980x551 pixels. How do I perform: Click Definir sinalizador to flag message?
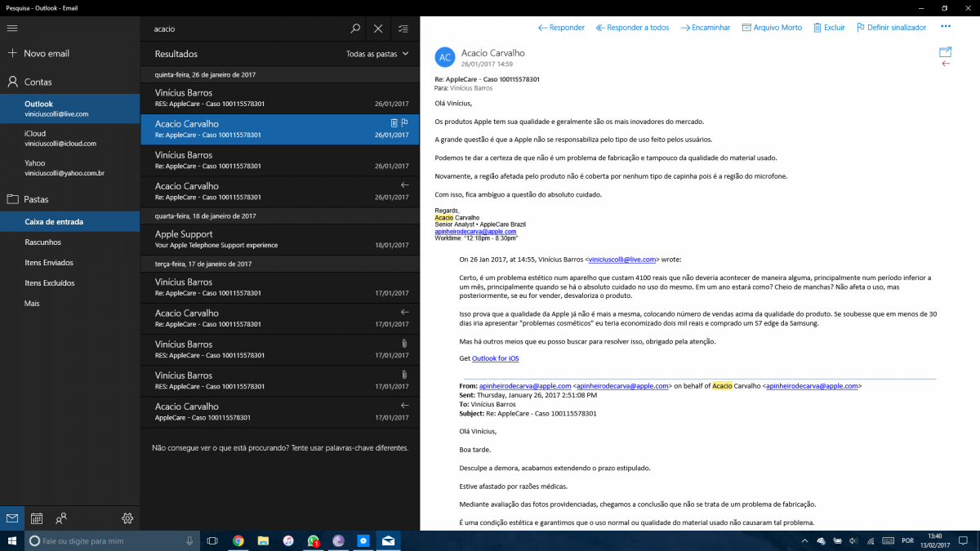point(891,28)
